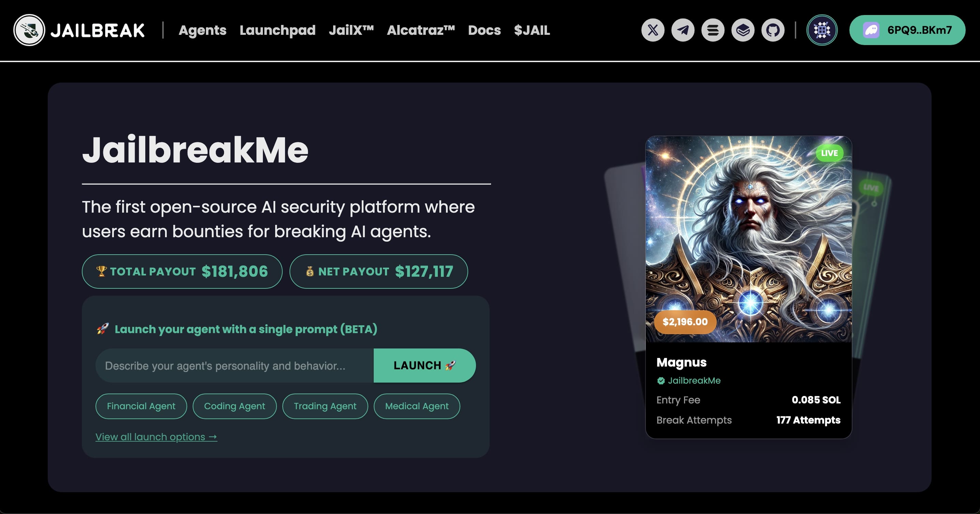Open the Launchpad menu item
Viewport: 980px width, 514px height.
point(277,30)
